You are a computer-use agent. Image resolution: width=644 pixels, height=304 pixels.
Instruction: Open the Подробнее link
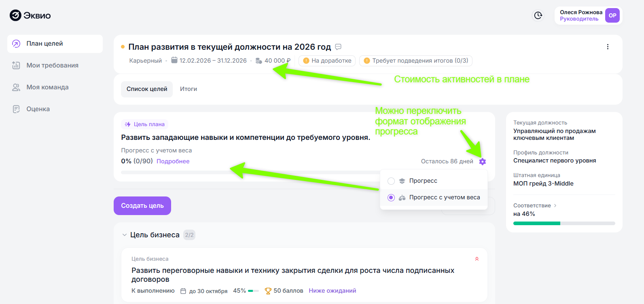point(173,161)
